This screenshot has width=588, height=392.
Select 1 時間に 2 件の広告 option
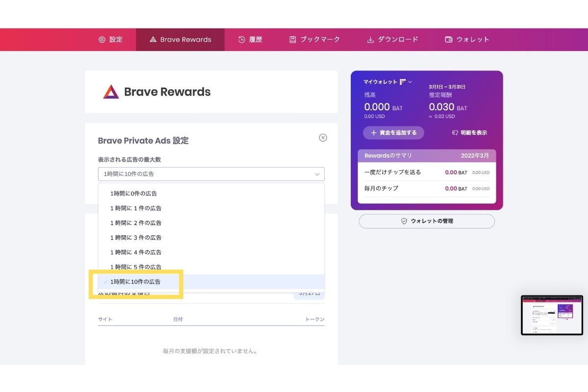click(x=136, y=223)
